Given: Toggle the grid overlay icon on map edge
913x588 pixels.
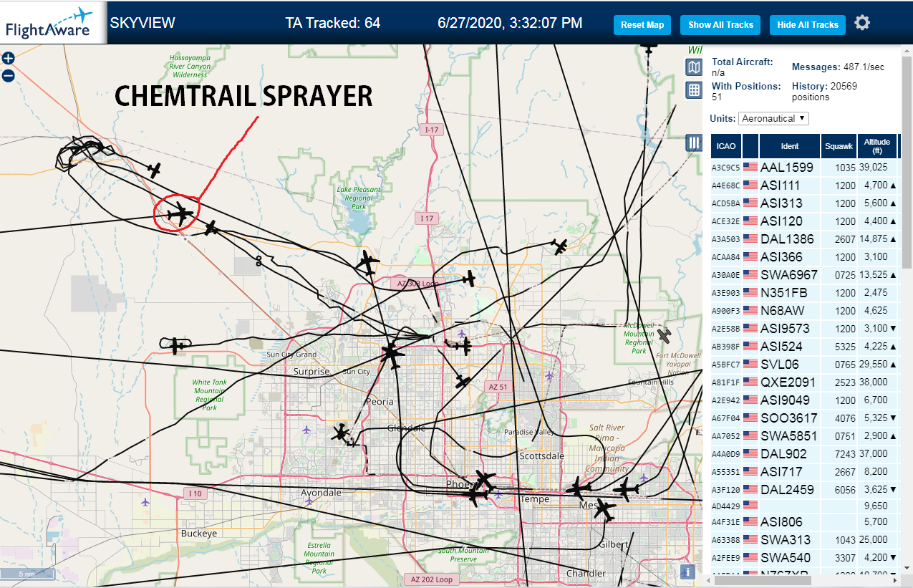Looking at the screenshot, I should tap(693, 90).
